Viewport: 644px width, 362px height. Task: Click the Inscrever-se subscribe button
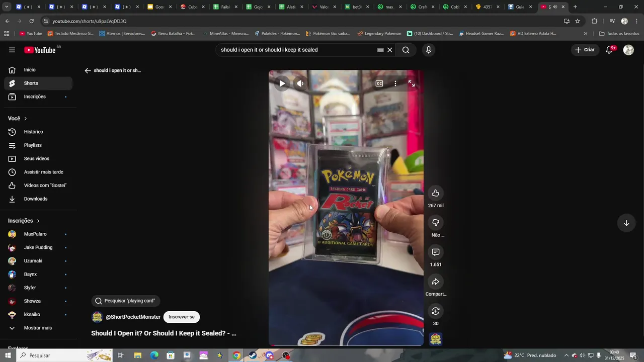coord(182,317)
